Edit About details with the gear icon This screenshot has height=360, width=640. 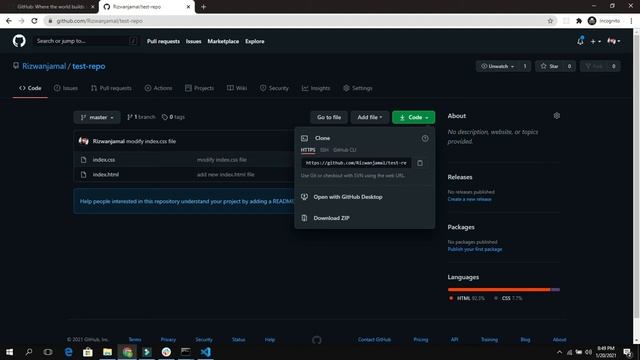tap(556, 116)
